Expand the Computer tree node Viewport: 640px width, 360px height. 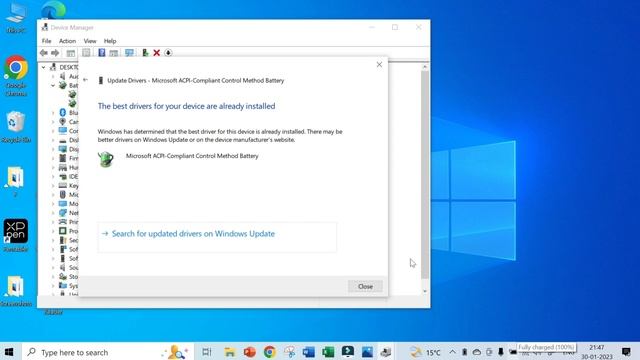point(53,131)
